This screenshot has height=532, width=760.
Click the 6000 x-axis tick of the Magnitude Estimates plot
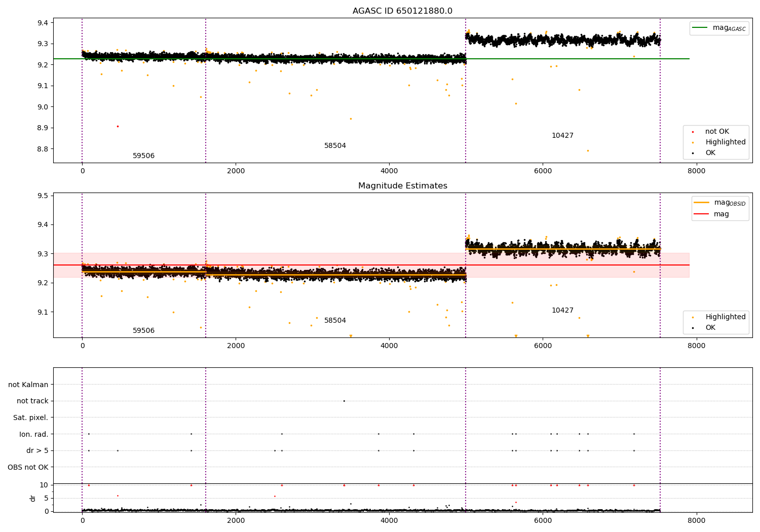point(543,346)
